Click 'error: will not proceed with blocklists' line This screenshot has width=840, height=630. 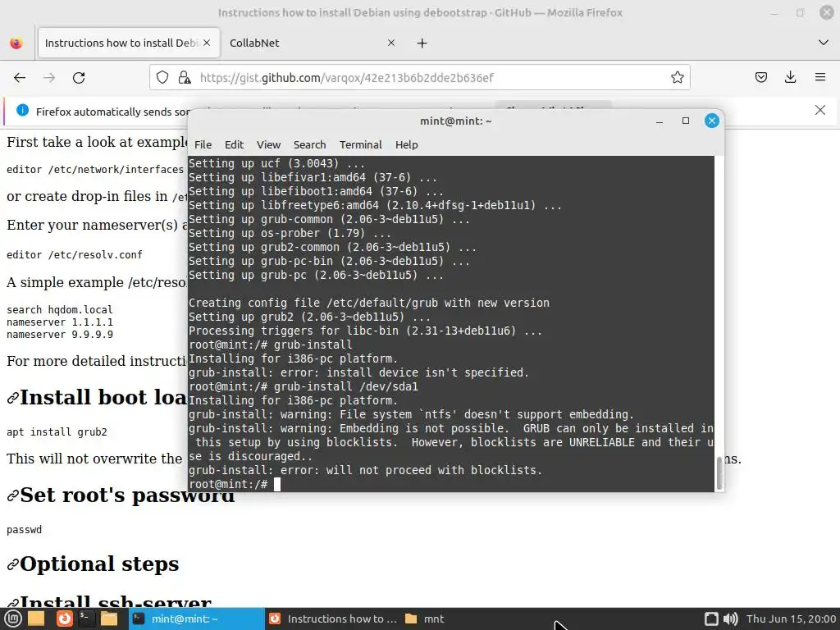coord(365,470)
